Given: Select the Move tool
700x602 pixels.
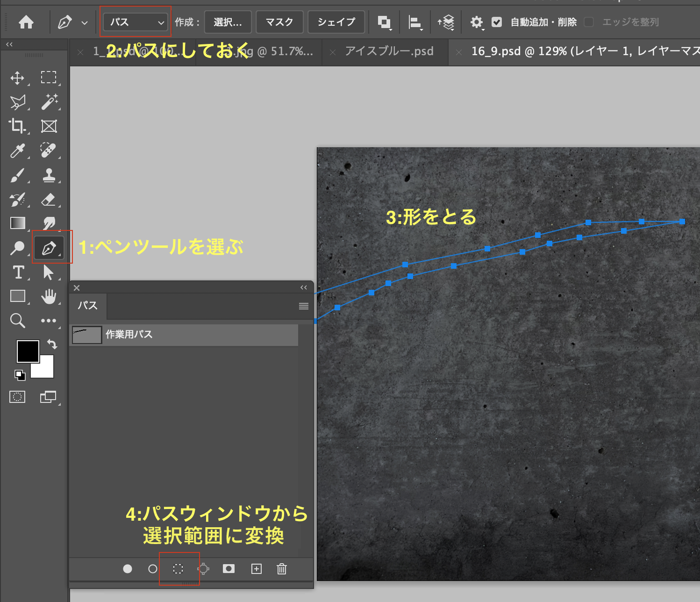Looking at the screenshot, I should coord(17,78).
